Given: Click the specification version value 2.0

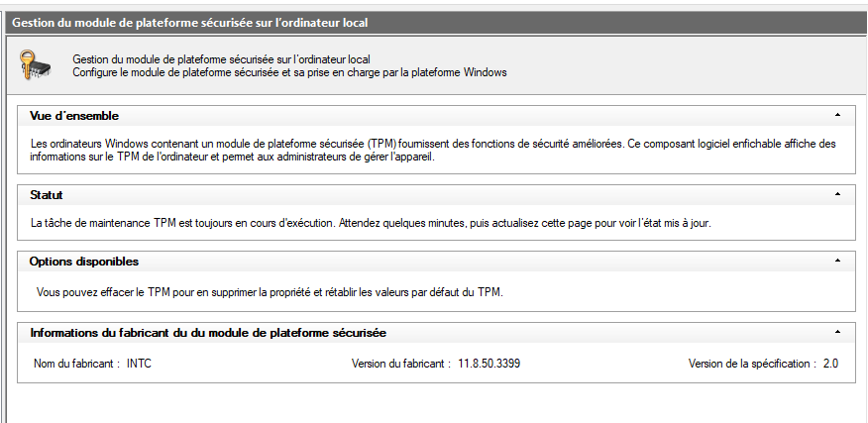Looking at the screenshot, I should 830,364.
